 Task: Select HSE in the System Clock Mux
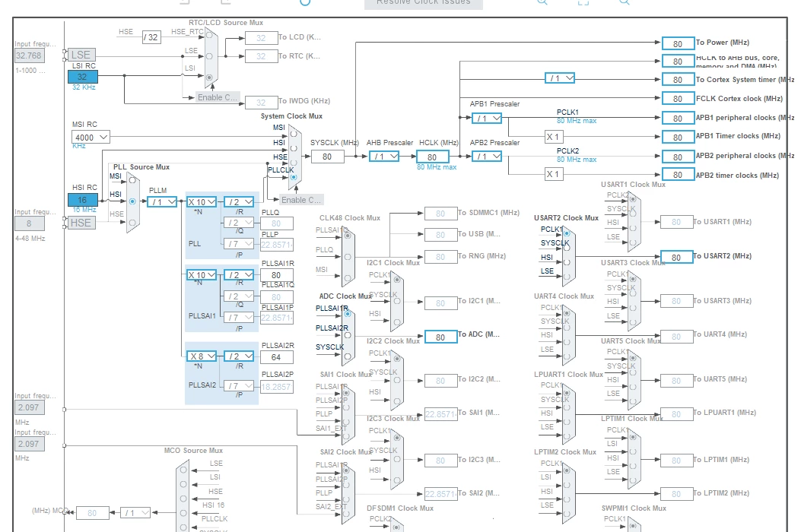click(x=293, y=163)
